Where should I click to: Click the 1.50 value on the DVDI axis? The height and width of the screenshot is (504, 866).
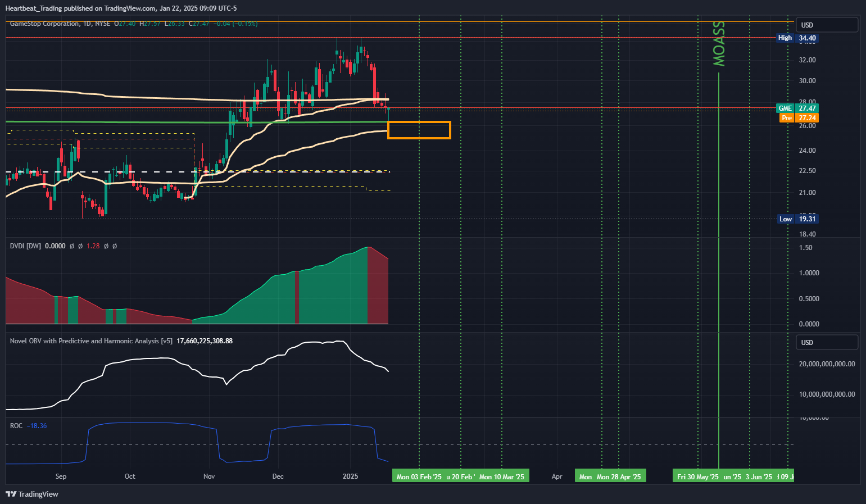tap(806, 248)
